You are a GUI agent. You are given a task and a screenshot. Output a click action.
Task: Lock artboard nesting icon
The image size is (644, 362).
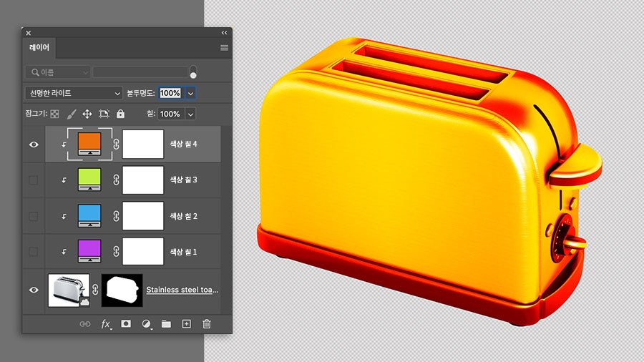(104, 114)
